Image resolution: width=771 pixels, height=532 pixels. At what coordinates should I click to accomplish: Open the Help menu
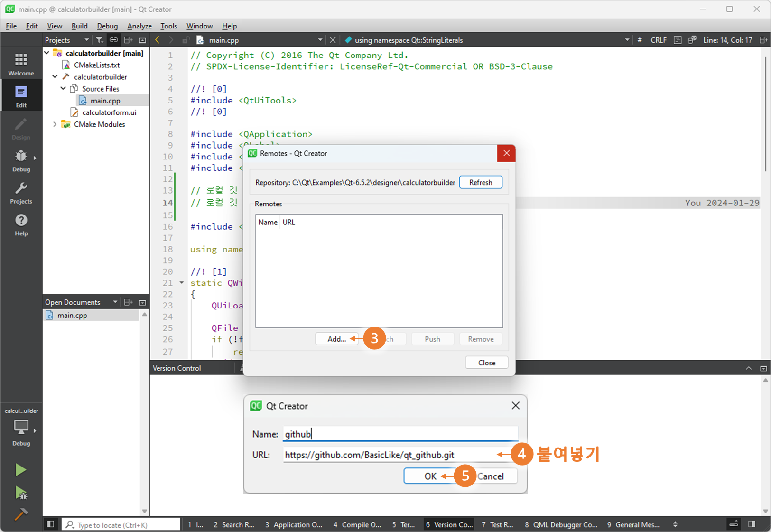229,26
